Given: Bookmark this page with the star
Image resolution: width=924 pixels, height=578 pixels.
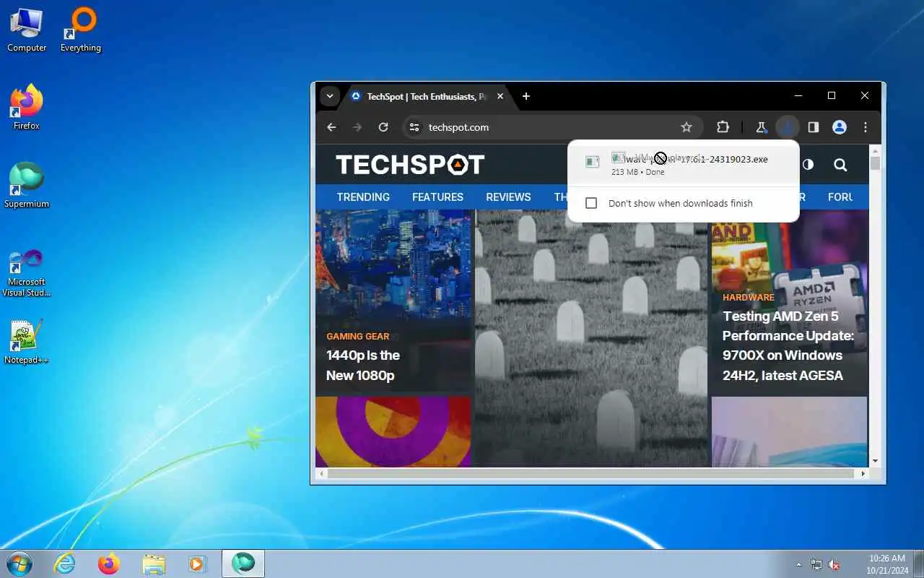Looking at the screenshot, I should (x=687, y=127).
